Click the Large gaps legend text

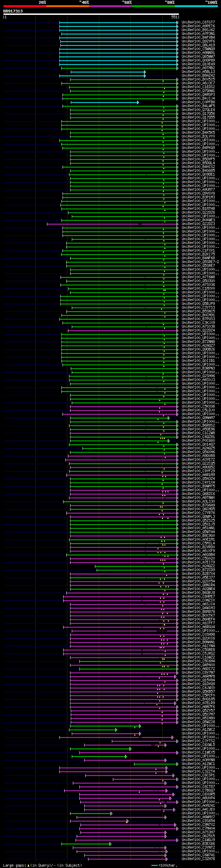click(x=42, y=865)
